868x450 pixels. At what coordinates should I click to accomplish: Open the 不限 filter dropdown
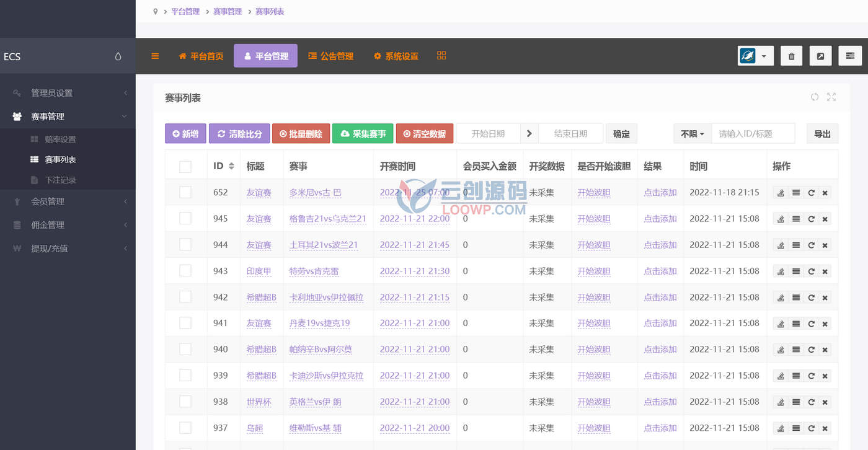click(693, 133)
